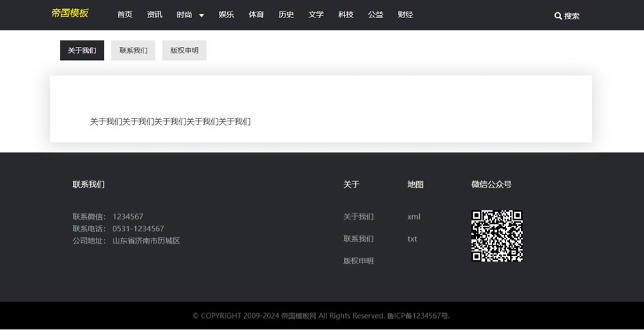Click the search magnifier icon
Viewport: 644px width, 330px height.
pyautogui.click(x=558, y=15)
